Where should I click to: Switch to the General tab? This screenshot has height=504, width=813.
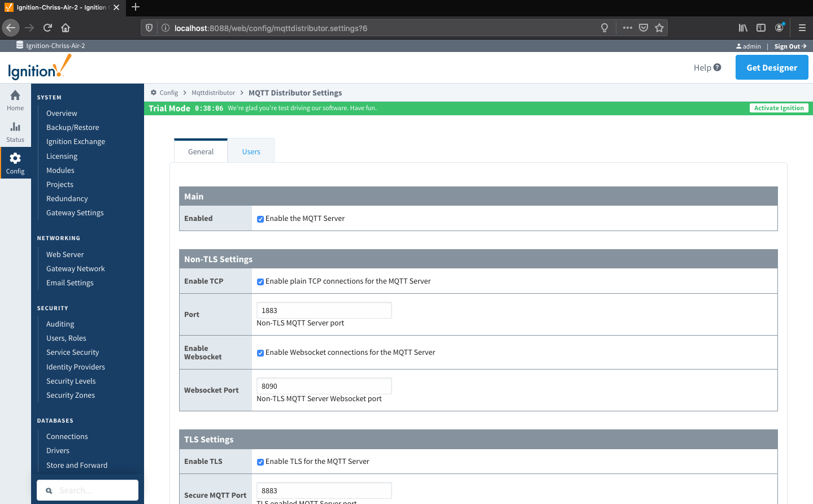pos(201,151)
